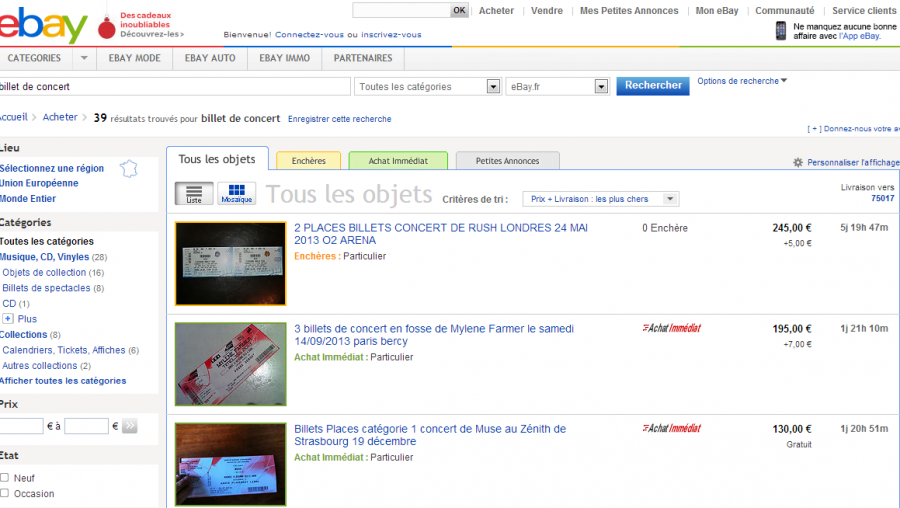Open EBAY AUTO in navigation bar

click(x=210, y=58)
